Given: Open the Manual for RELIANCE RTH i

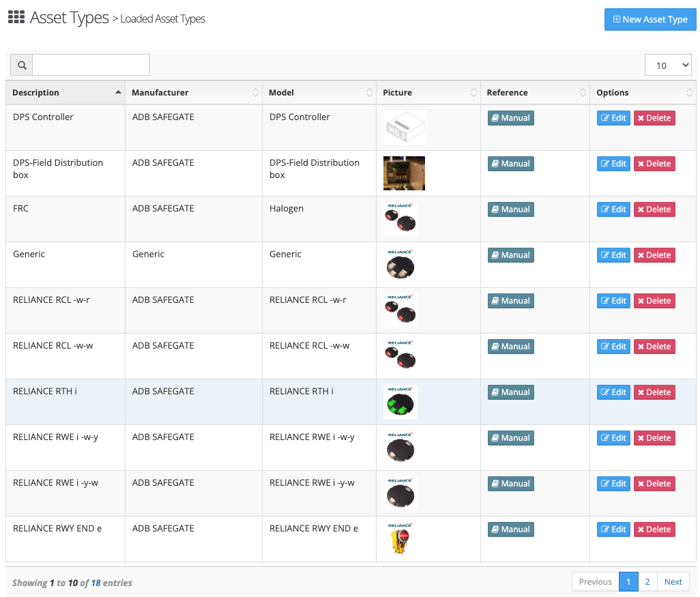Looking at the screenshot, I should (511, 392).
